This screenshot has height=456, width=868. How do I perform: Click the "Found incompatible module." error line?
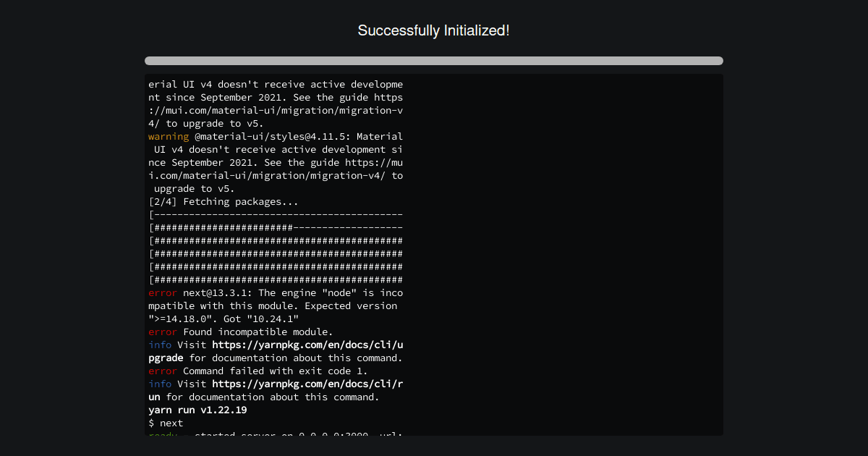258,332
